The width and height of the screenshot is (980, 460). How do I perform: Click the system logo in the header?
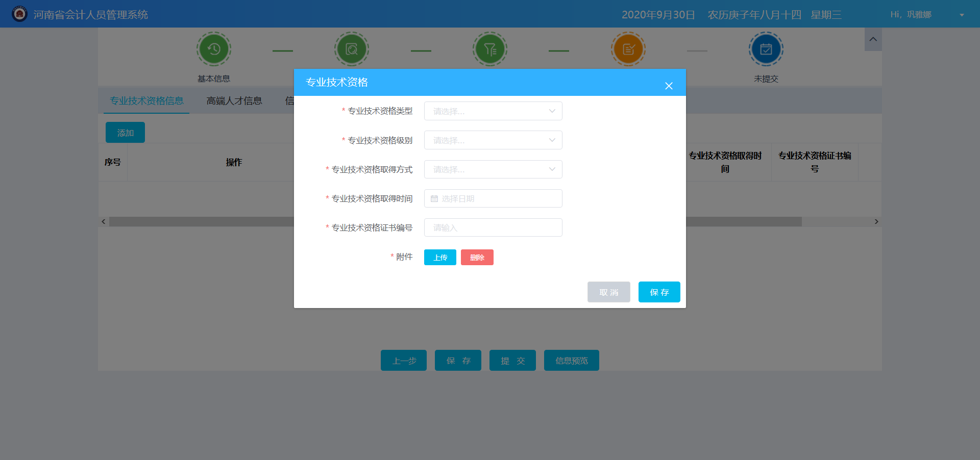[19, 14]
